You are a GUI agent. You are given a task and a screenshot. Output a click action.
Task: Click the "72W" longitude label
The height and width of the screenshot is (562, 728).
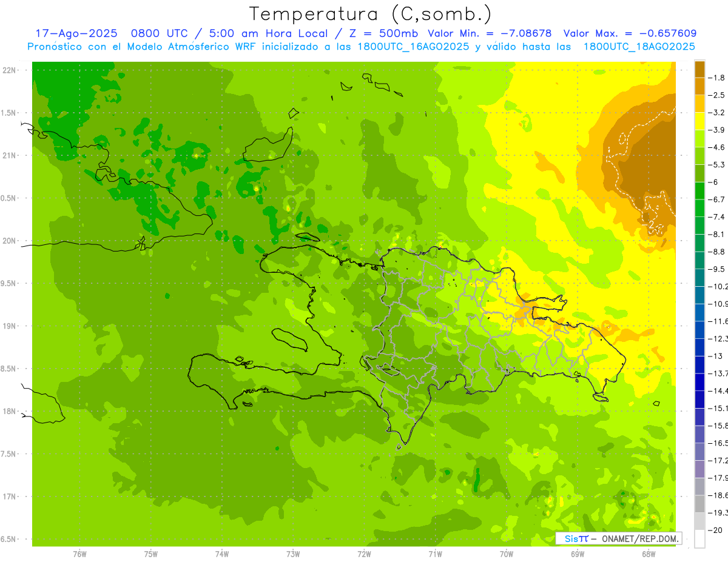[x=364, y=554]
